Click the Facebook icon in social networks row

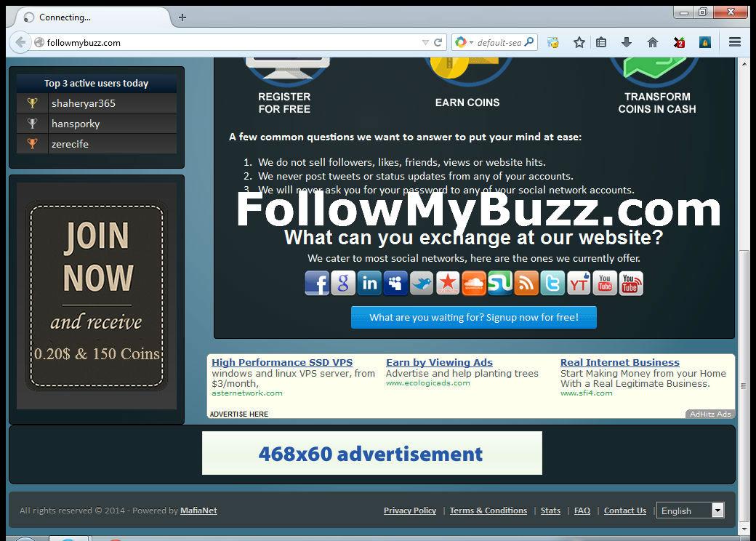click(x=317, y=283)
